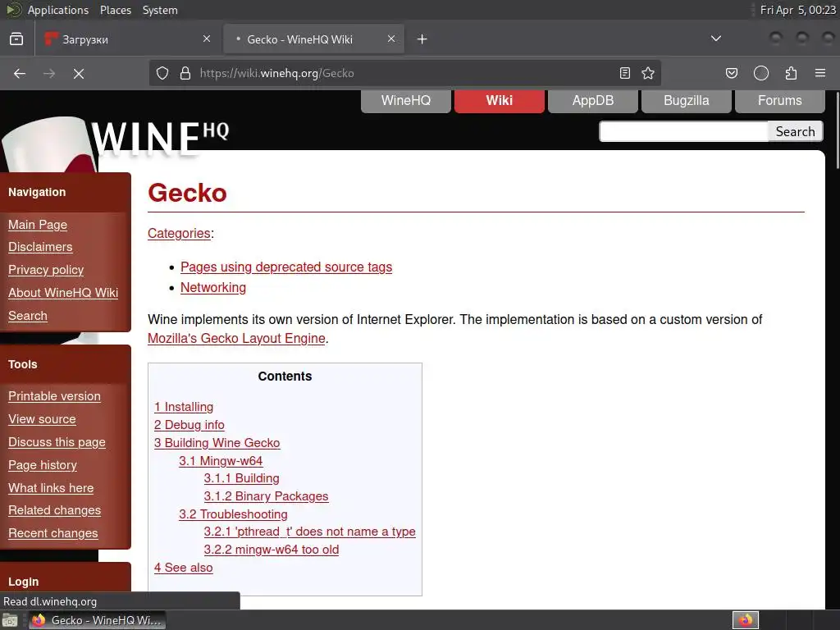Close the Загрузки tab
Image resolution: width=840 pixels, height=630 pixels.
click(207, 39)
